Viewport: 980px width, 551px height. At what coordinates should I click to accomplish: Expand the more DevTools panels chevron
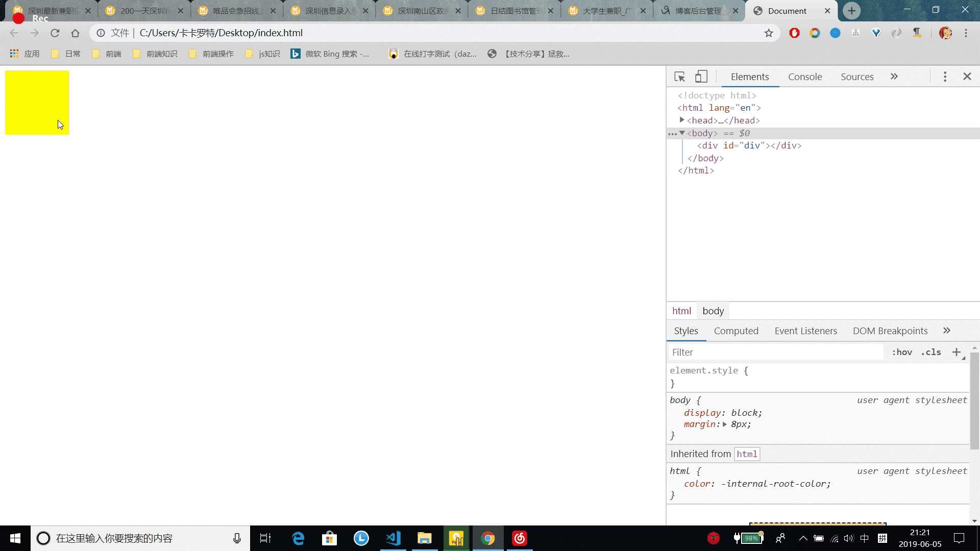click(894, 76)
